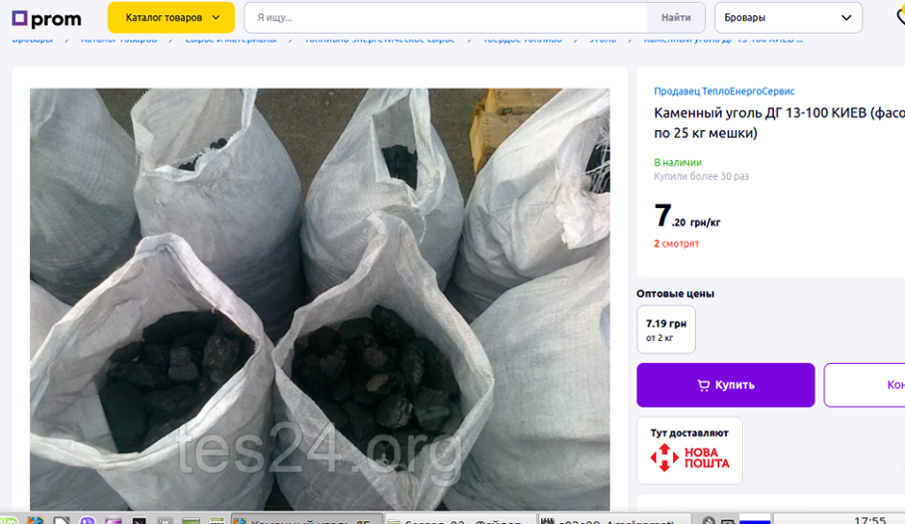Click the heart favorites icon in header
Image resolution: width=905 pixels, height=524 pixels.
pos(900,17)
